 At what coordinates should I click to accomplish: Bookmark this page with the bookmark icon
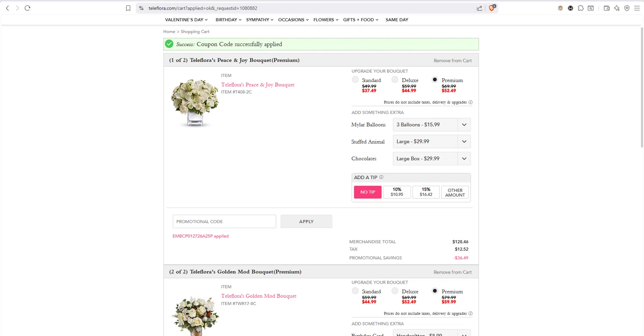[128, 8]
